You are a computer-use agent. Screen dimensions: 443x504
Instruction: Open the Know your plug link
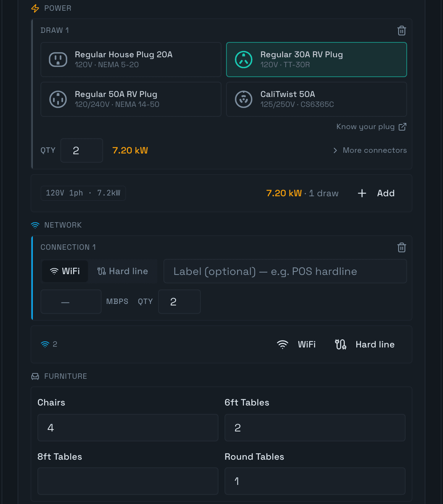click(371, 127)
